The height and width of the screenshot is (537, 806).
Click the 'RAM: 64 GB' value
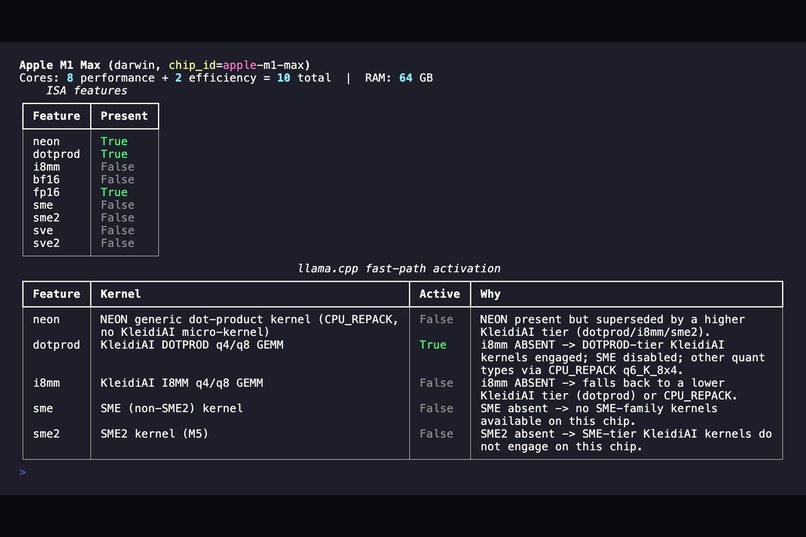click(399, 78)
